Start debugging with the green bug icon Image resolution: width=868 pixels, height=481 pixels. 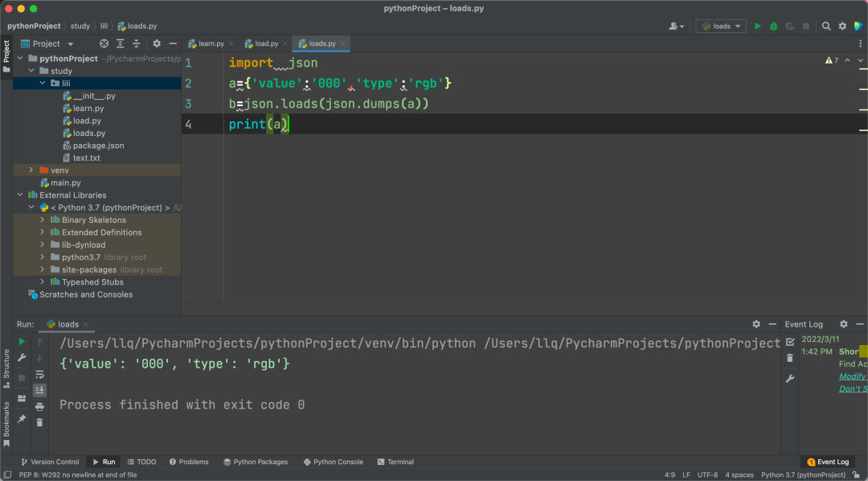[773, 26]
